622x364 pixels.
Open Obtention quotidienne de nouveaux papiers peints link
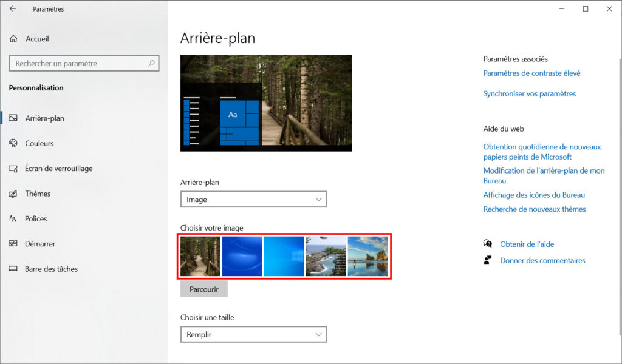click(x=542, y=152)
